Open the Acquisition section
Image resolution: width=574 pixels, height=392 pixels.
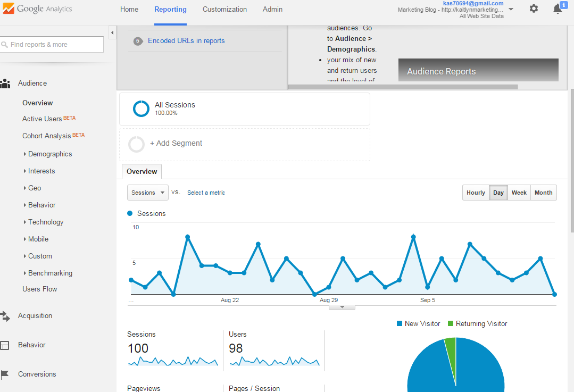(x=35, y=316)
